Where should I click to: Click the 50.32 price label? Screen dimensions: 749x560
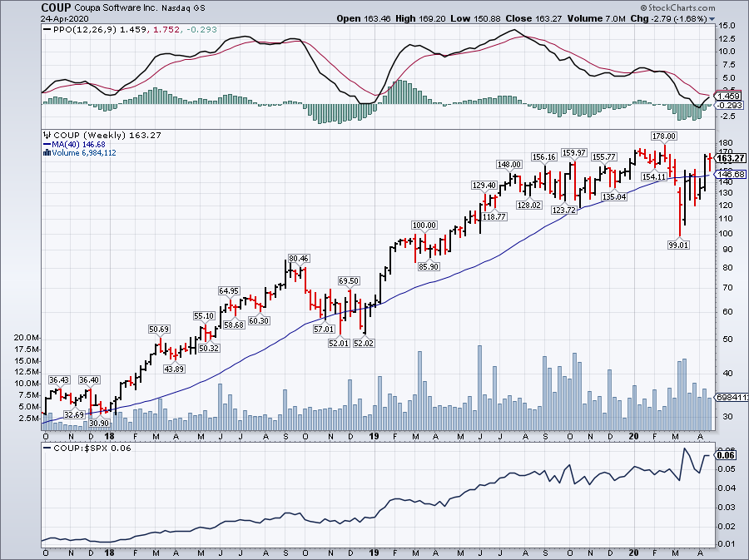pyautogui.click(x=209, y=348)
